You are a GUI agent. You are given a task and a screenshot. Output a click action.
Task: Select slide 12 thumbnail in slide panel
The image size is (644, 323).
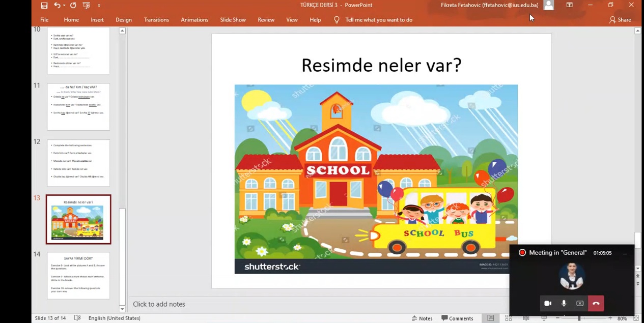click(78, 163)
